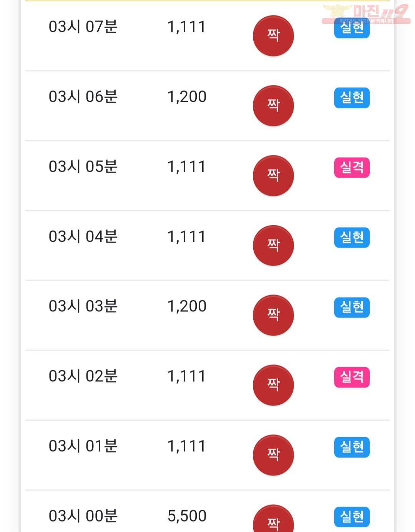
Task: Click the blue 실현 badge for 03시 03분
Action: tap(352, 308)
